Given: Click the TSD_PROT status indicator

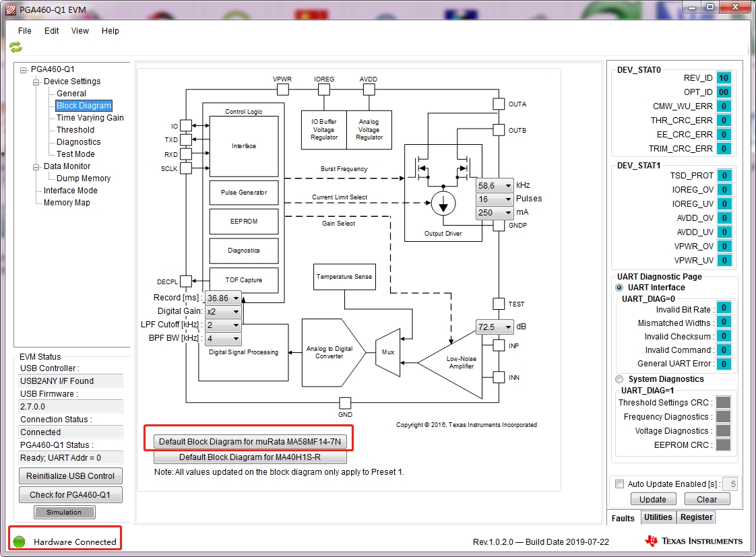Looking at the screenshot, I should [724, 175].
